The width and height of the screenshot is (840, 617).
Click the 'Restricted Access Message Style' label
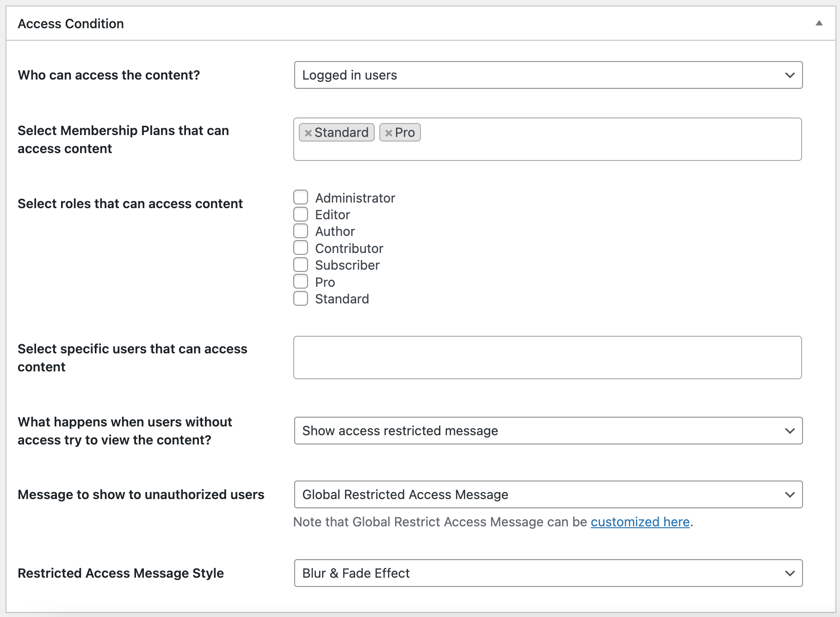(121, 573)
